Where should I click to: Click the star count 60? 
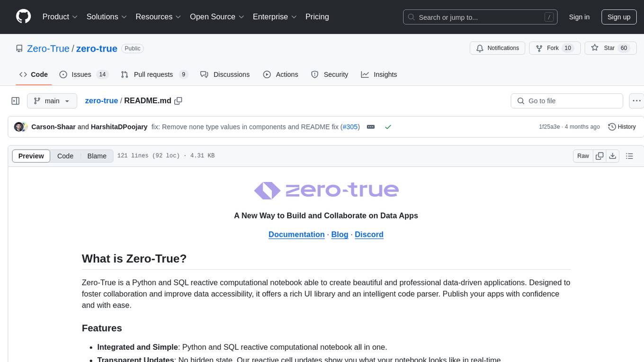[x=624, y=48]
